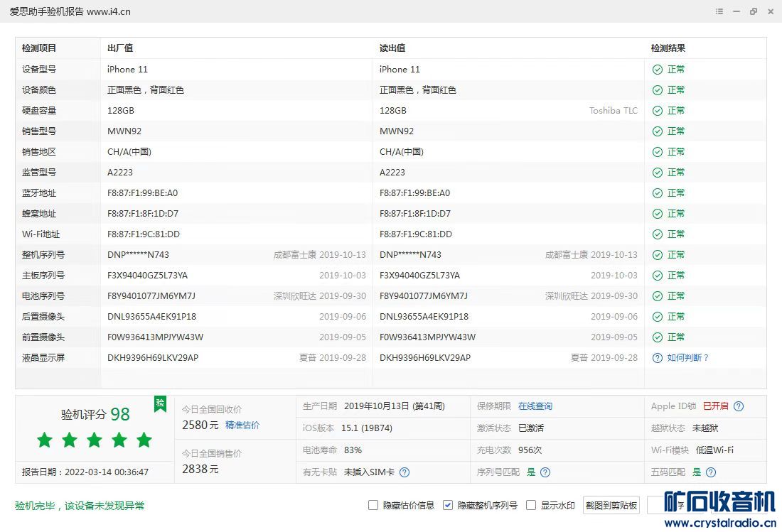Close the 爱思助手验机报告 window
The width and height of the screenshot is (782, 532).
tap(771, 11)
